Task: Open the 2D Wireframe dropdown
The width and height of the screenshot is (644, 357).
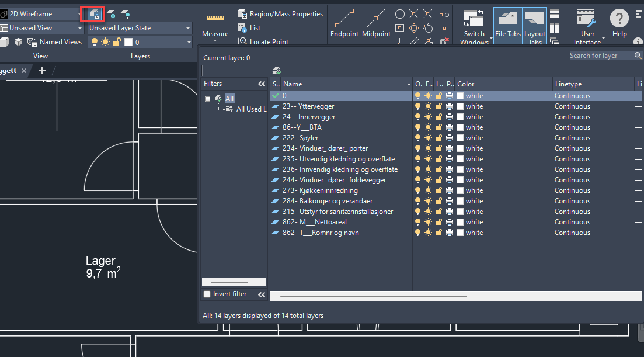Action: (x=79, y=13)
